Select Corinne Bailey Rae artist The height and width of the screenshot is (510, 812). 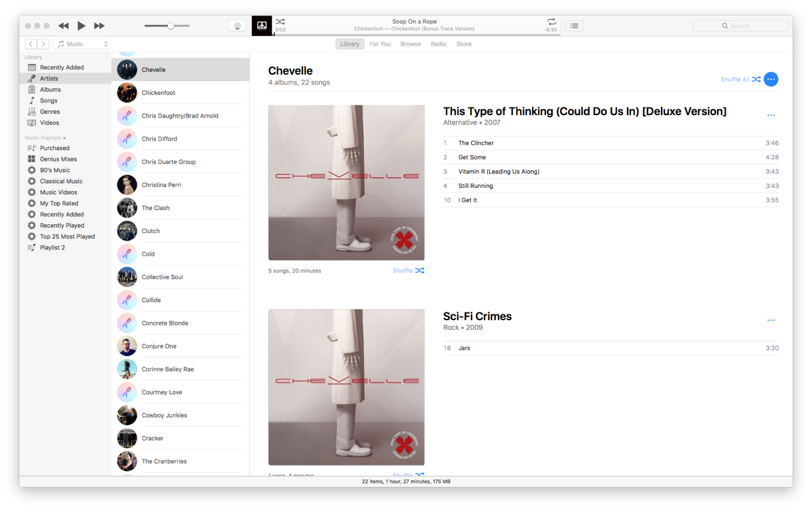[x=180, y=370]
